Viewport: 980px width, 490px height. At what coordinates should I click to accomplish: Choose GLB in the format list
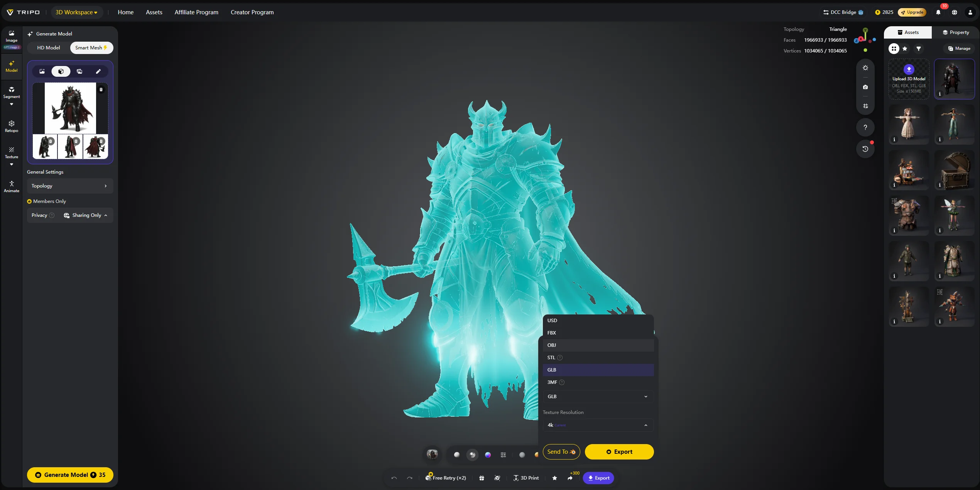tap(598, 370)
